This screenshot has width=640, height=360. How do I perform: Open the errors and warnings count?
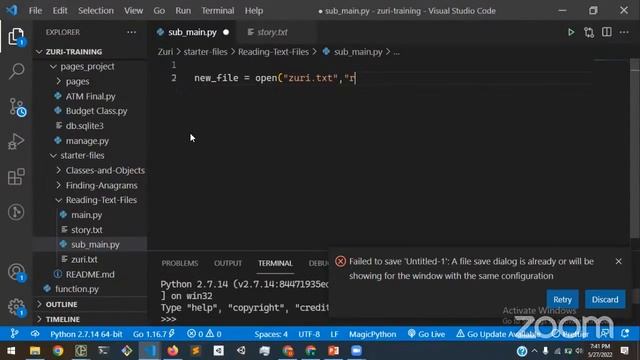coord(204,334)
